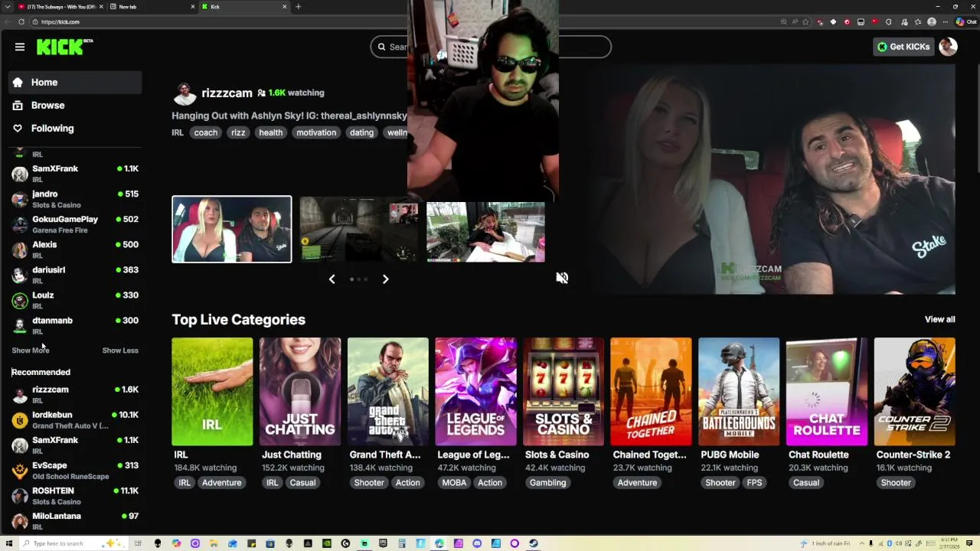Image resolution: width=980 pixels, height=551 pixels.
Task: Open Following in the sidebar
Action: (75, 129)
